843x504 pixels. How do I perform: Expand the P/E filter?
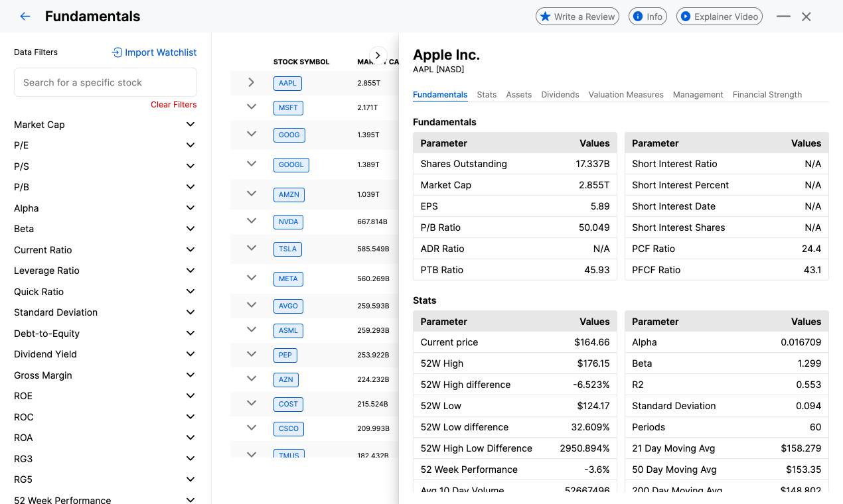[106, 145]
